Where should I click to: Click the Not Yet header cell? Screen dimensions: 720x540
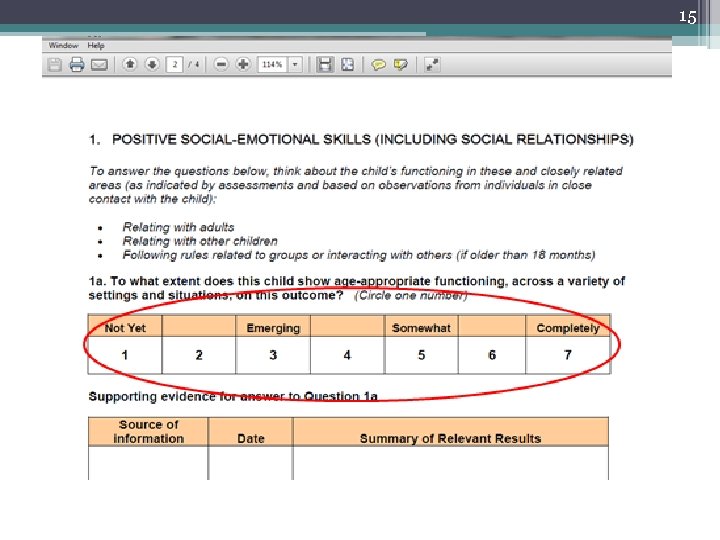[x=125, y=328]
